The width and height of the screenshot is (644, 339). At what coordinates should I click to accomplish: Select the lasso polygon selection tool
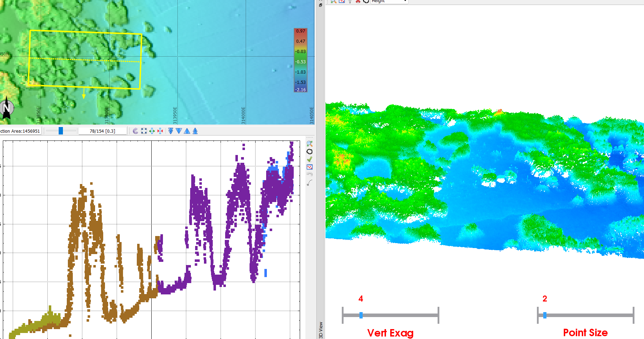(x=310, y=151)
